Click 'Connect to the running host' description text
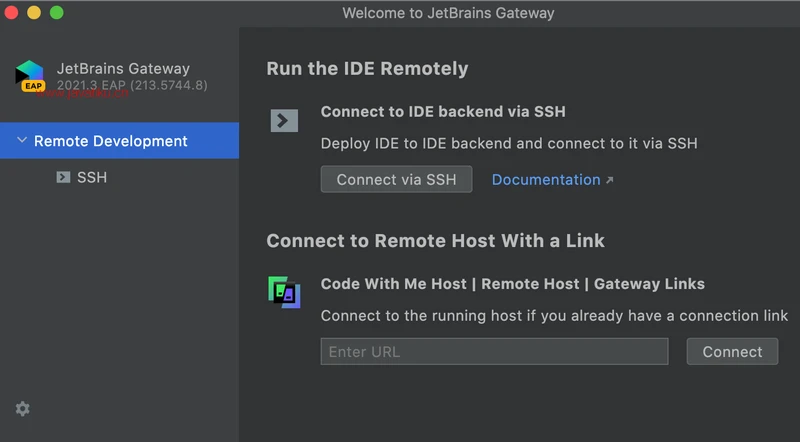The height and width of the screenshot is (442, 800). (x=554, y=316)
